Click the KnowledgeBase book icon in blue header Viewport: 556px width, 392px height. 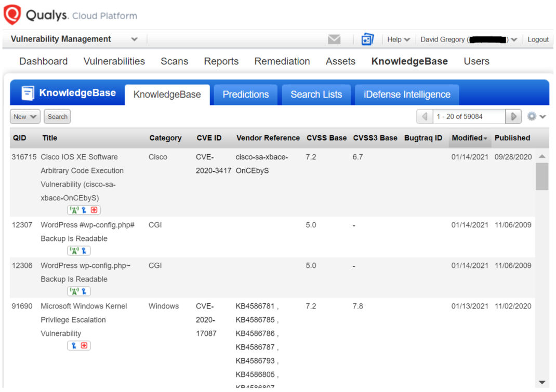[28, 93]
